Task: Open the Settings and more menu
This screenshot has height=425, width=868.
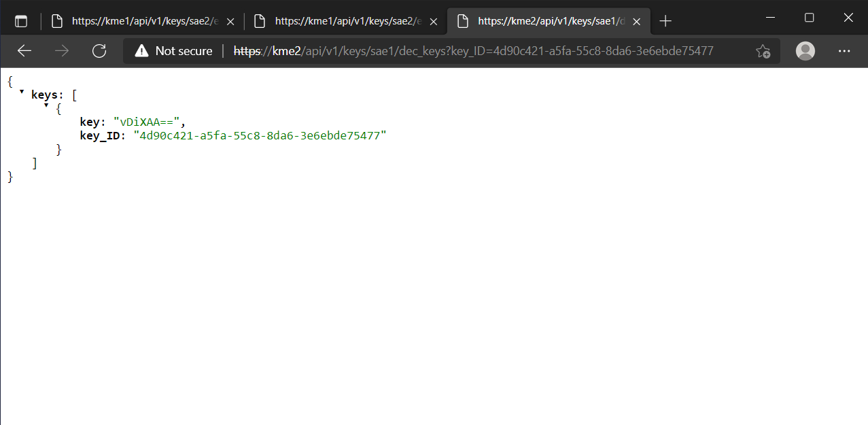Action: (844, 51)
